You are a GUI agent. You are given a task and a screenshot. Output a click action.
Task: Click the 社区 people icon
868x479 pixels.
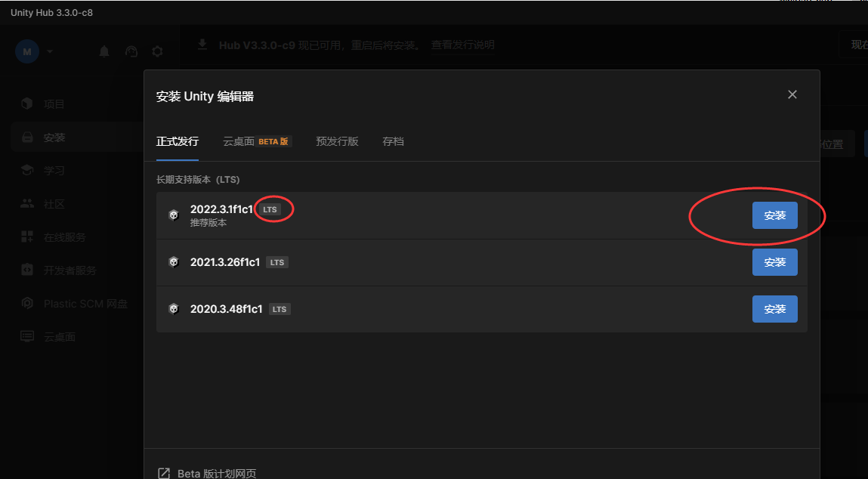27,203
